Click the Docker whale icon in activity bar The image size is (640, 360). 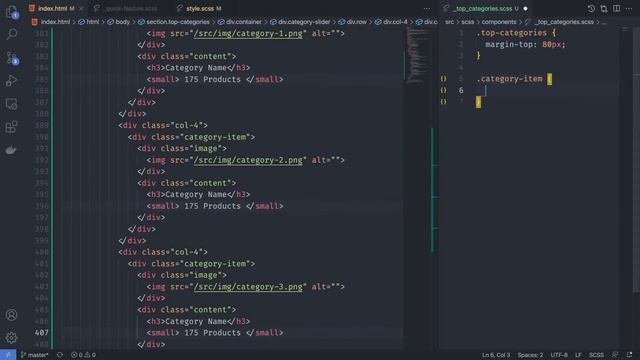(x=11, y=150)
